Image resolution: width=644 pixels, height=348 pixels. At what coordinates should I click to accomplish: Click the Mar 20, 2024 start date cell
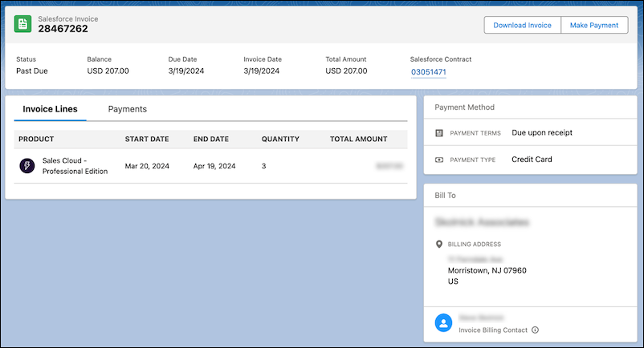click(x=147, y=166)
